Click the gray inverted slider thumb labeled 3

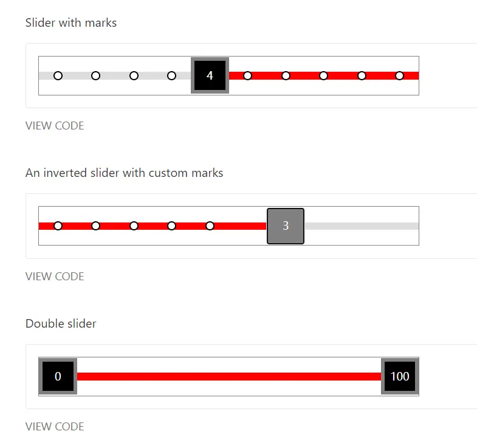[286, 226]
